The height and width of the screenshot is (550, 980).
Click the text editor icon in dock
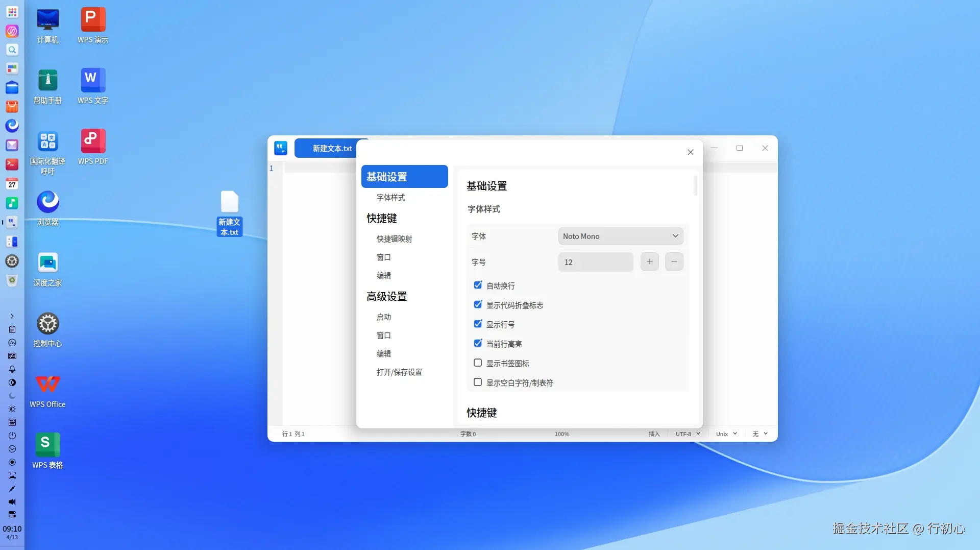point(12,222)
